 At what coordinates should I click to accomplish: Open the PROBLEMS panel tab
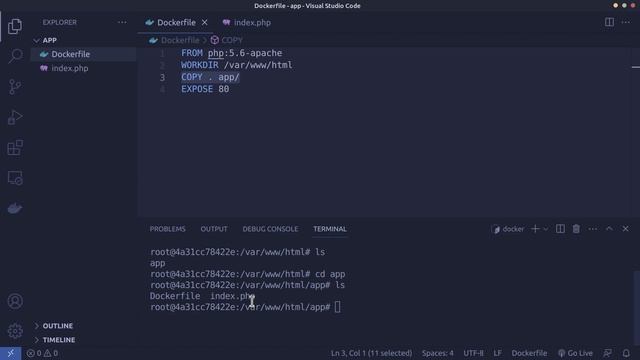[x=167, y=229]
